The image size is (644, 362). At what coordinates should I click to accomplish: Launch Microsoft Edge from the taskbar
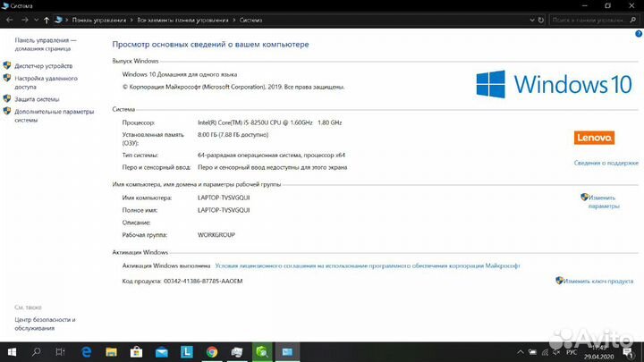point(86,352)
